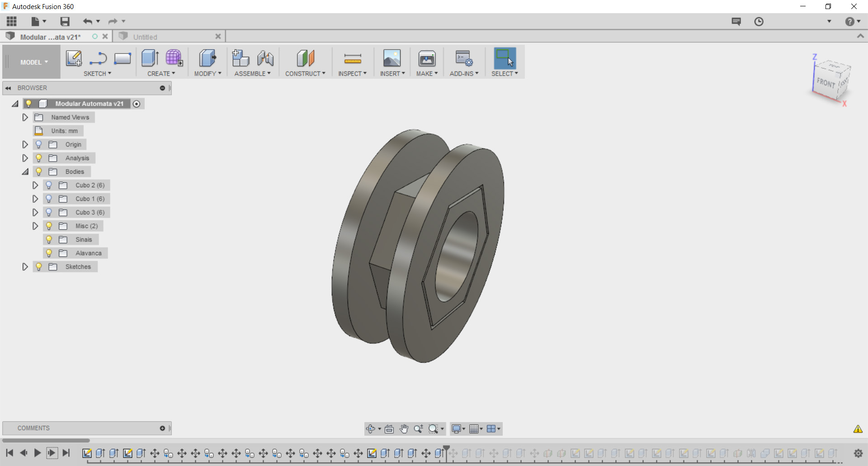Open the timeline settings gear
868x466 pixels.
pos(858,453)
